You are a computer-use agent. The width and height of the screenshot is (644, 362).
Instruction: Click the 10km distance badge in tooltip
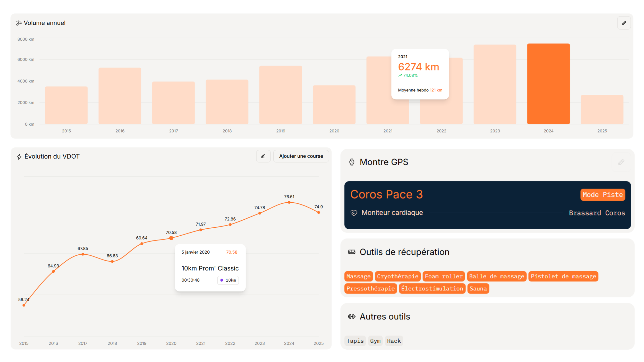tap(228, 280)
